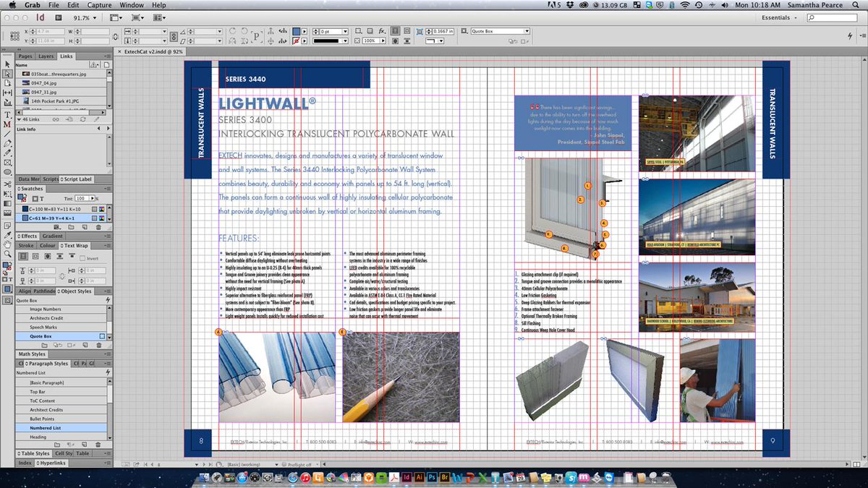Click the Tint value field
This screenshot has height=488, width=868.
tap(82, 198)
